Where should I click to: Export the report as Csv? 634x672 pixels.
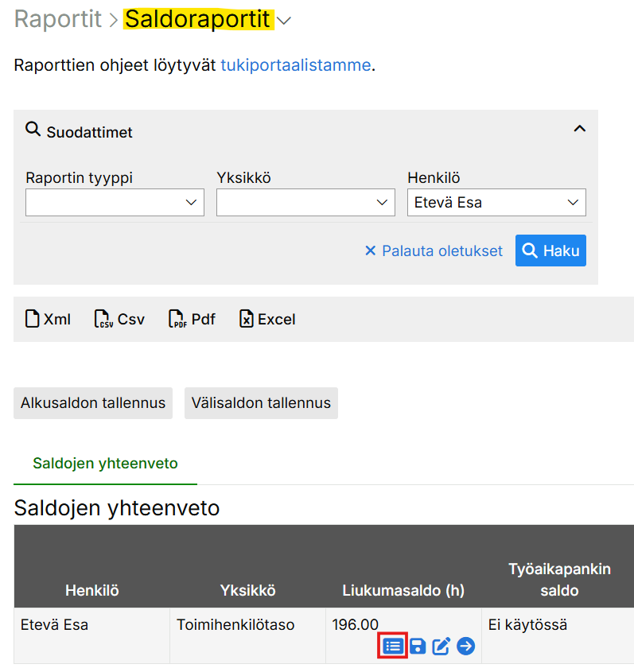(119, 320)
